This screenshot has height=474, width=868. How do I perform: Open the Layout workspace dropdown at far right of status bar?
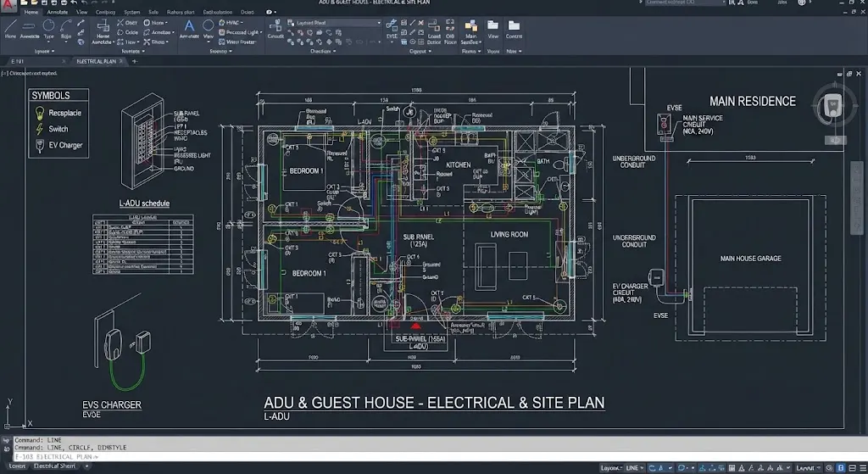coord(808,468)
